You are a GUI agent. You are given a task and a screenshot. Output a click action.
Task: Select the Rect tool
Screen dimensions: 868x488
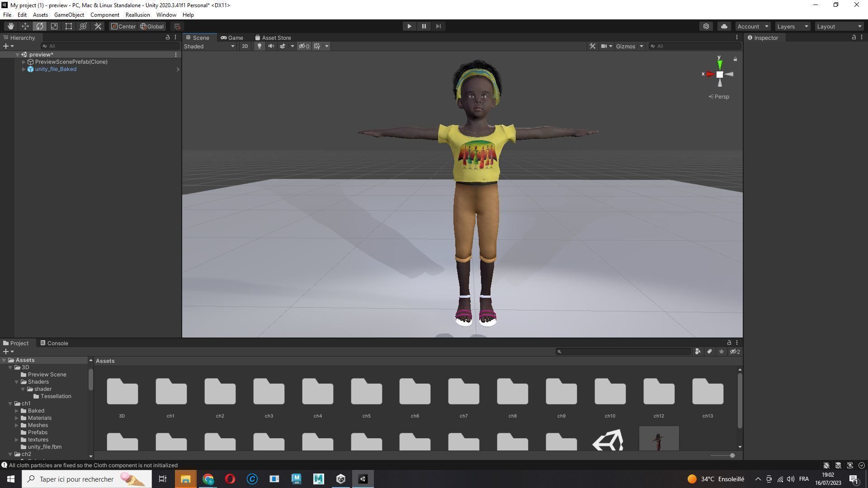(68, 26)
